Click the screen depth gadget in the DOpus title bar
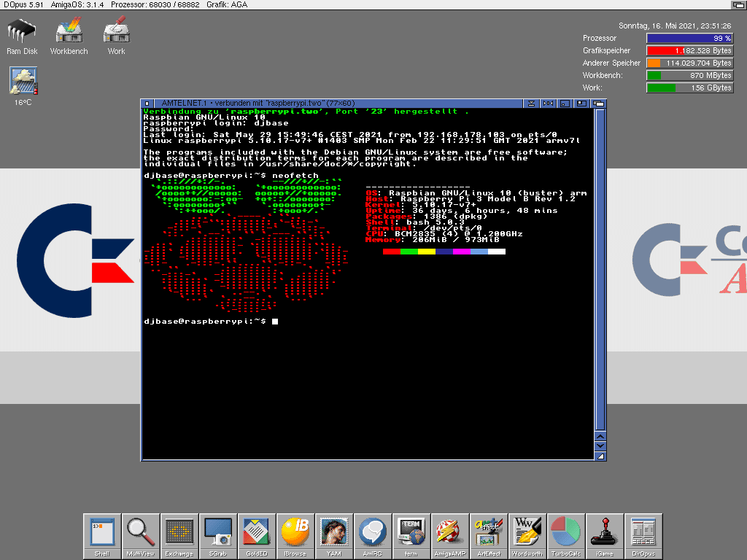The width and height of the screenshot is (747, 560). pyautogui.click(x=739, y=5)
